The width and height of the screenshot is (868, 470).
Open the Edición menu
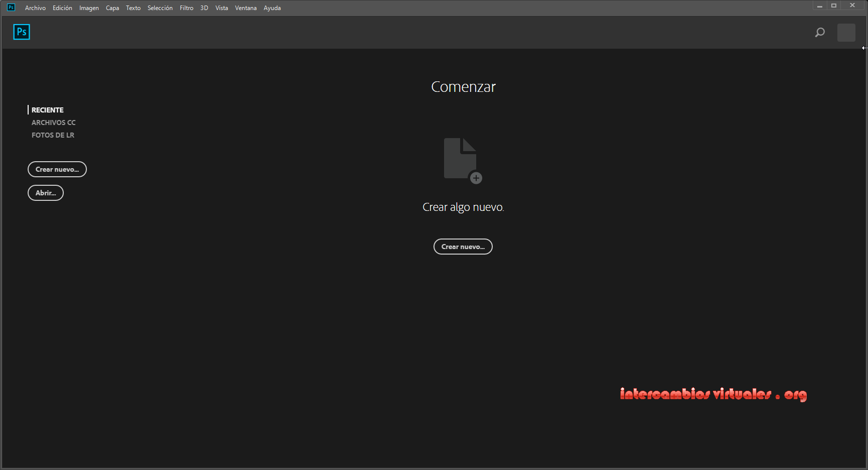62,8
